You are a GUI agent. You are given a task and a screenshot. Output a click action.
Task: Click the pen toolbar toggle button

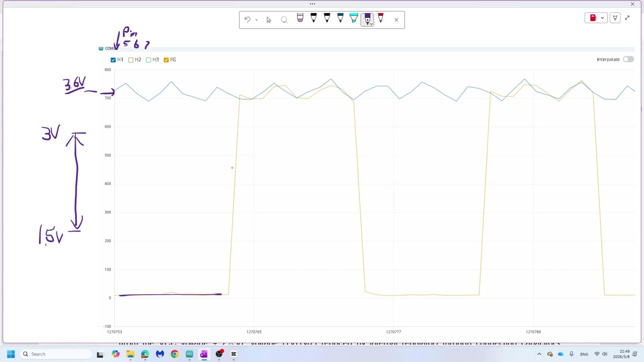615,18
